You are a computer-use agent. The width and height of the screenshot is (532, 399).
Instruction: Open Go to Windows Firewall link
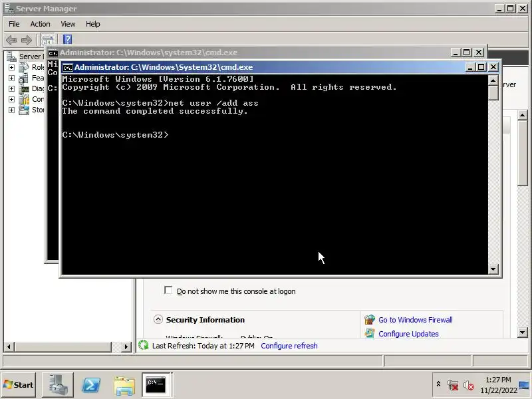[415, 320]
